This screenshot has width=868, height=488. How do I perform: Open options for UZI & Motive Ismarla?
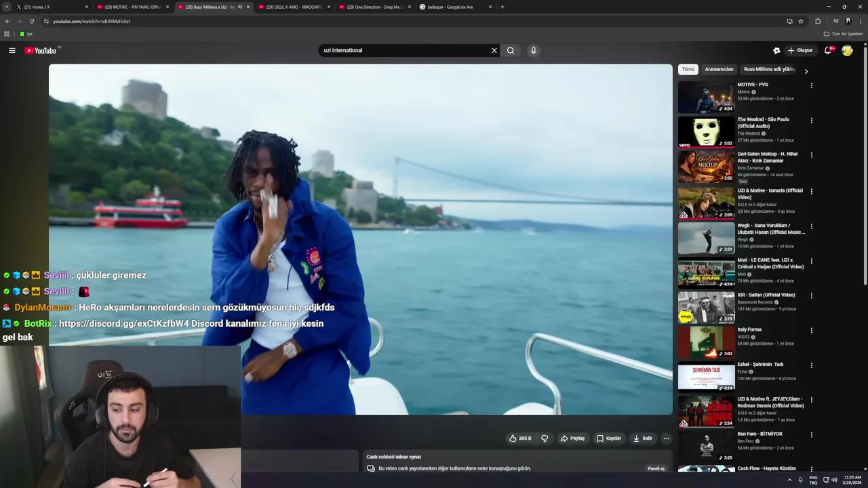pyautogui.click(x=812, y=191)
